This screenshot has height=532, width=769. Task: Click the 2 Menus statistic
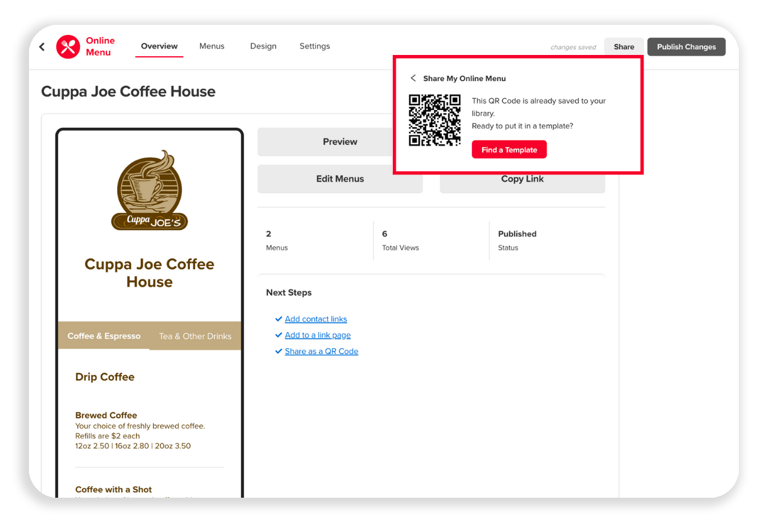pyautogui.click(x=277, y=241)
